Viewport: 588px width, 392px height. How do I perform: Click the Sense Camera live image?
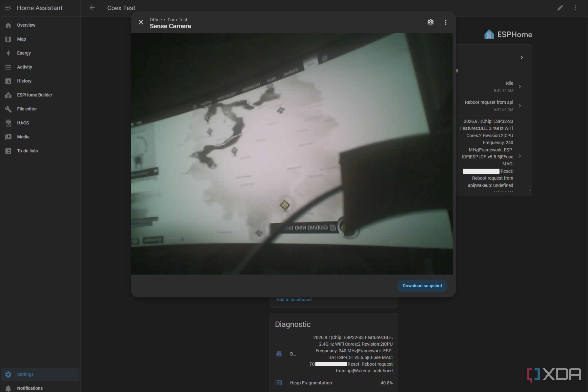pos(292,154)
